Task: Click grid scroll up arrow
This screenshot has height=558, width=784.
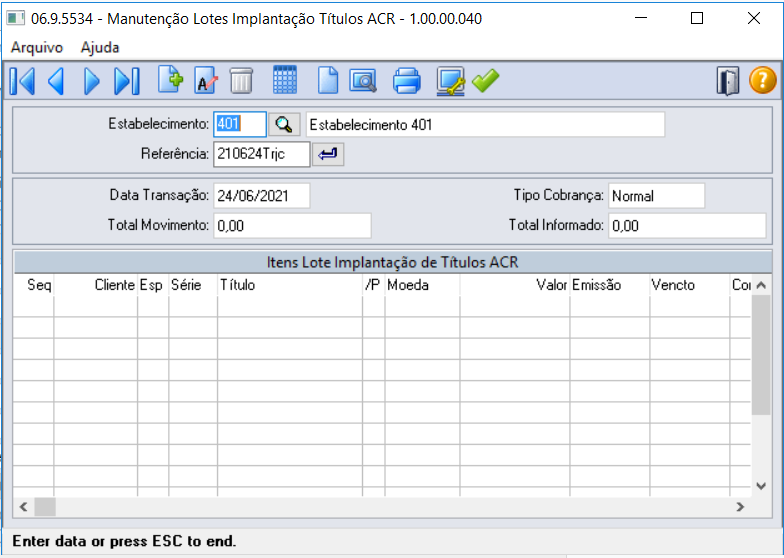Action: 761,286
